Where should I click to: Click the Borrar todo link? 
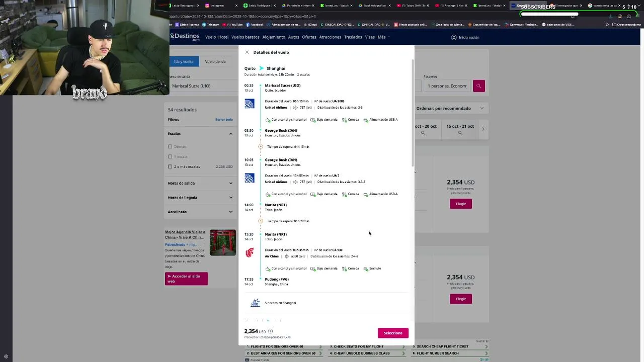click(x=224, y=120)
